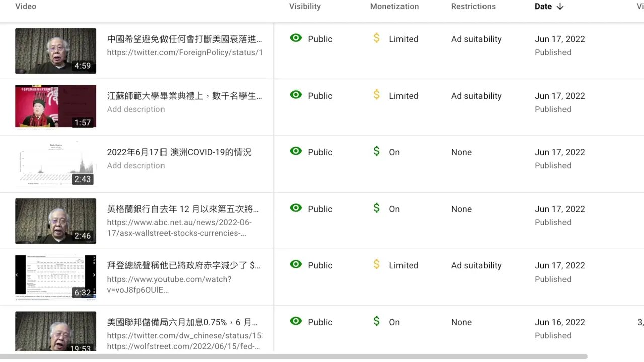Click the Video column header
The height and width of the screenshot is (362, 644).
[x=26, y=7]
